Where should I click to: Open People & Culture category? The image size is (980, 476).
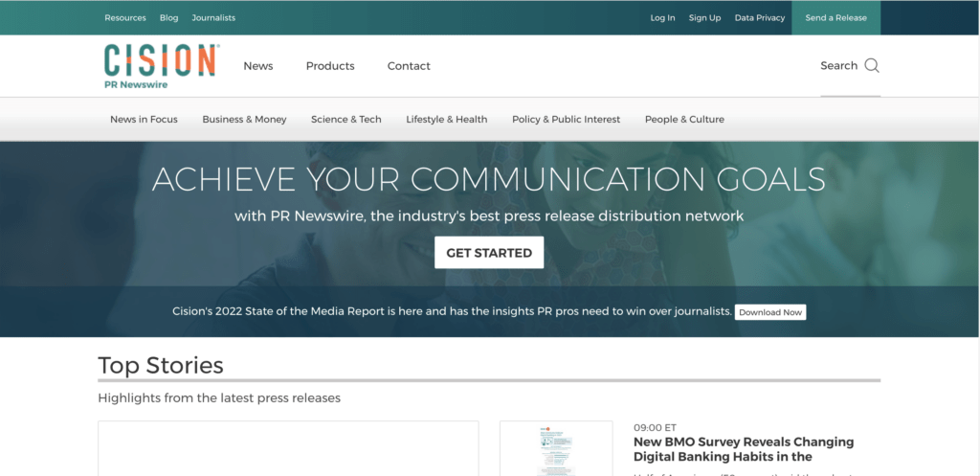[x=684, y=119]
